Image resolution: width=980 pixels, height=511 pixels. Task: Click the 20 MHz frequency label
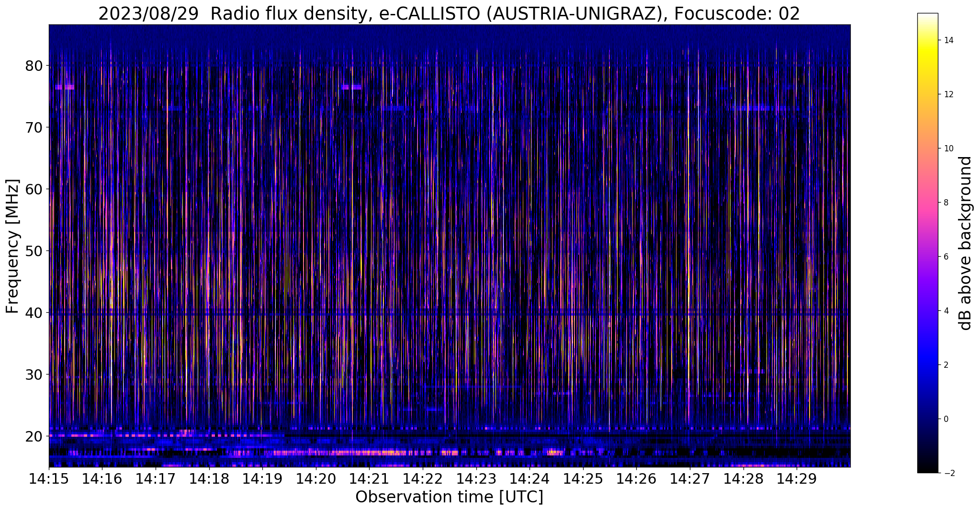34,436
